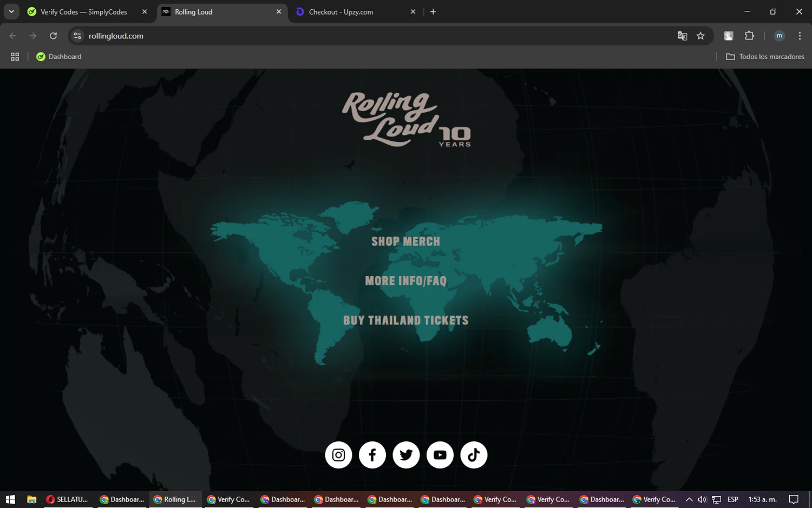This screenshot has width=812, height=508.
Task: Open the pinned extension next to star
Action: (729, 36)
